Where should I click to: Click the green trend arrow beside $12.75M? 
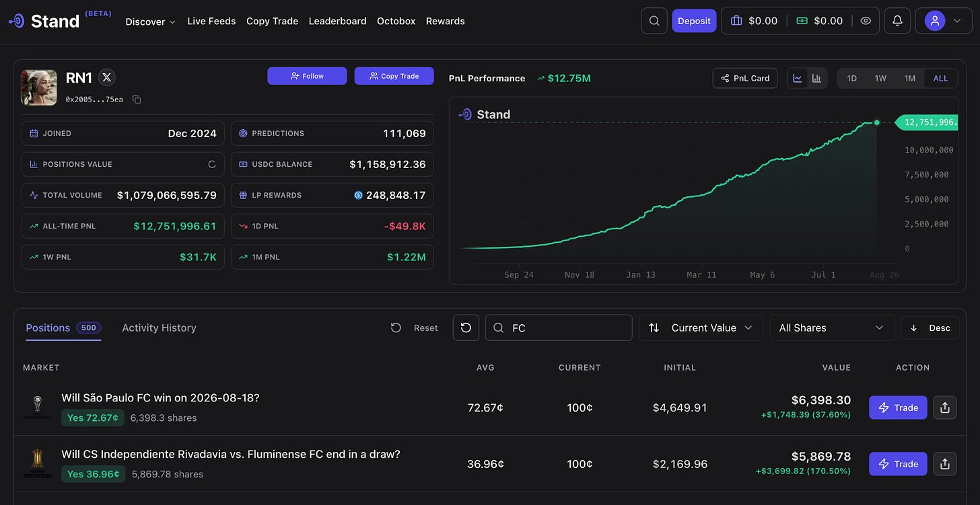pos(540,78)
